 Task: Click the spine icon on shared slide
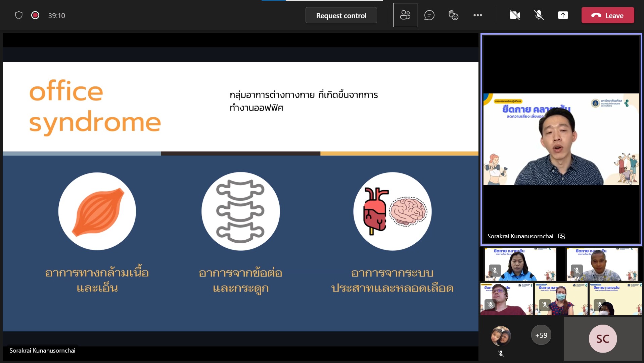[240, 211]
